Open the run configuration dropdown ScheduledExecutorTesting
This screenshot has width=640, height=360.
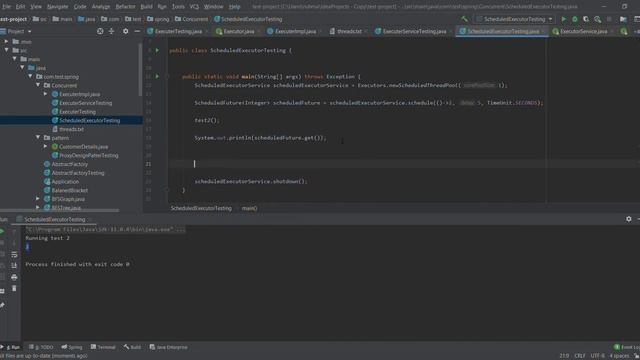tap(515, 19)
